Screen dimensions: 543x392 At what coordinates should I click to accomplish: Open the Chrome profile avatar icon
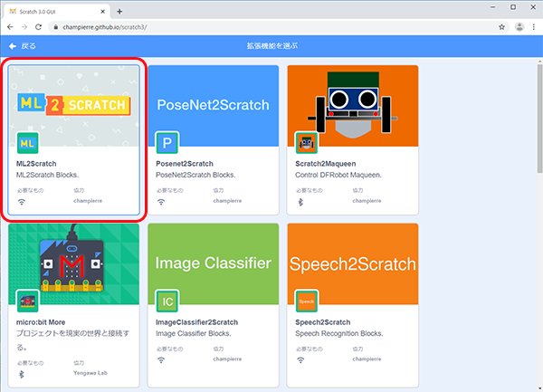tap(519, 27)
